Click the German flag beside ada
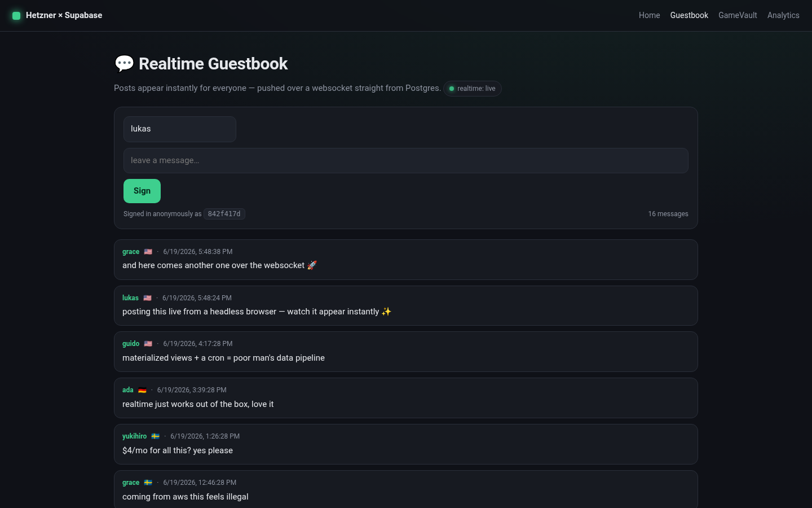This screenshot has height=508, width=812. pyautogui.click(x=142, y=390)
